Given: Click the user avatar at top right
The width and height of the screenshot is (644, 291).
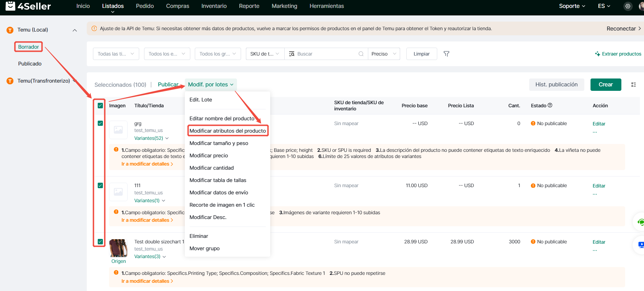Looking at the screenshot, I should click(641, 6).
